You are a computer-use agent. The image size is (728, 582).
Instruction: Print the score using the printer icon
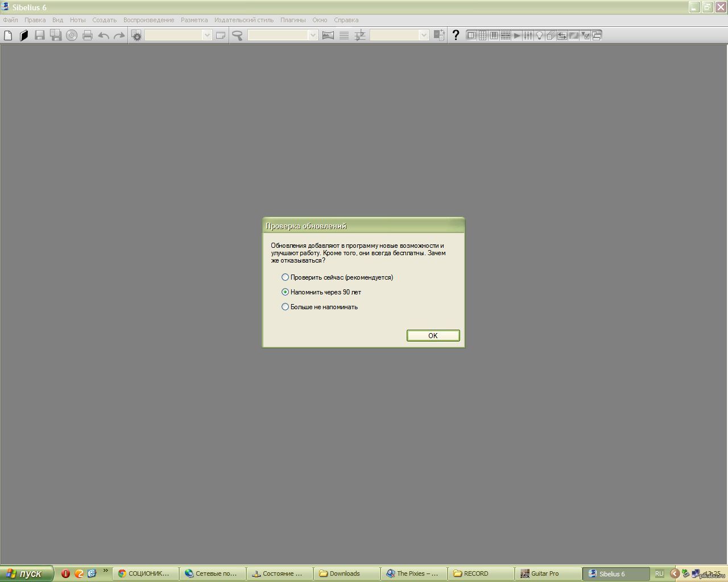[88, 35]
